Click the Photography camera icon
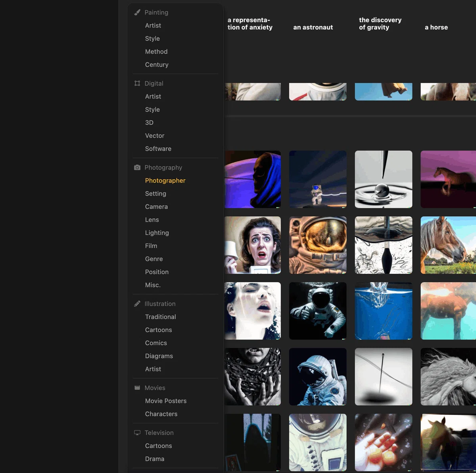The image size is (476, 473). click(x=137, y=167)
